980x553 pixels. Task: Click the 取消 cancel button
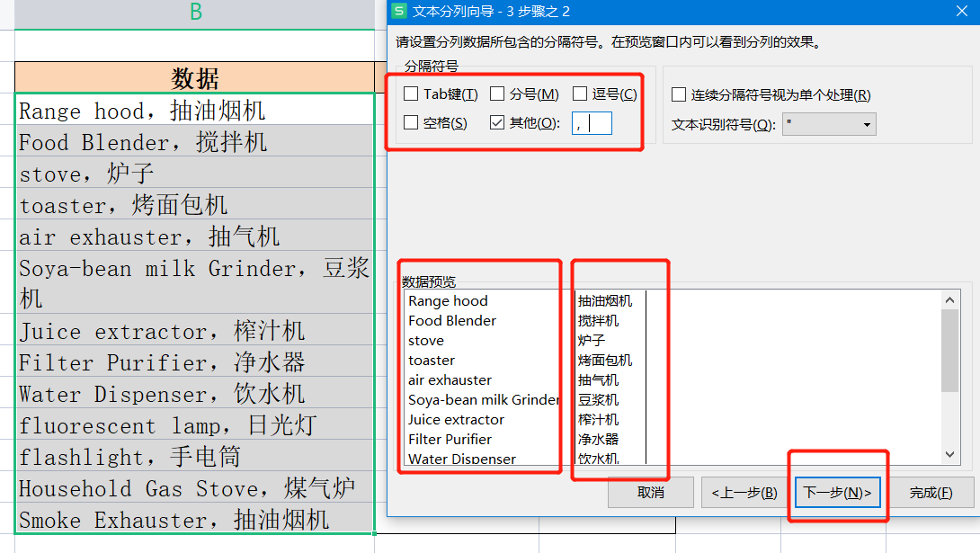(x=651, y=493)
